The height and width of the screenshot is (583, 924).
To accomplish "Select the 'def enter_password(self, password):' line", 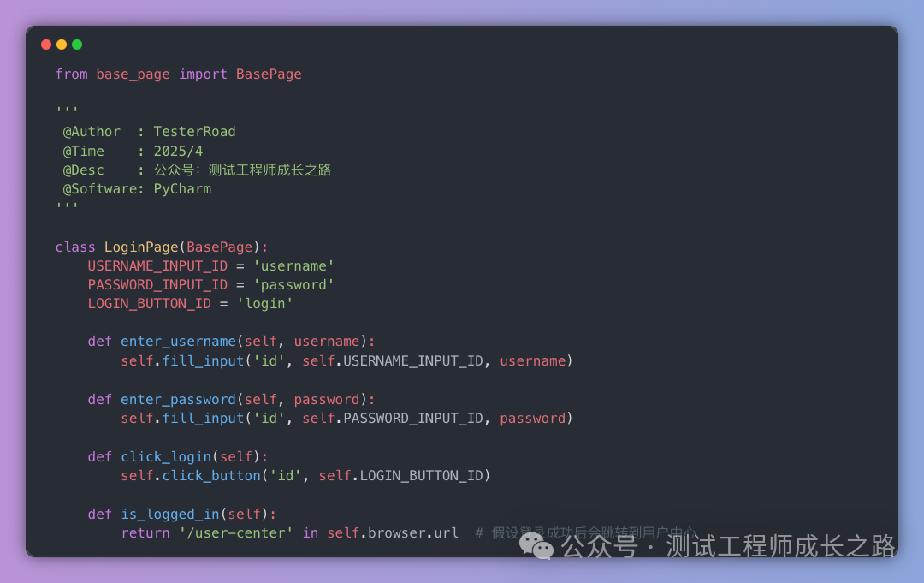I will [x=232, y=399].
